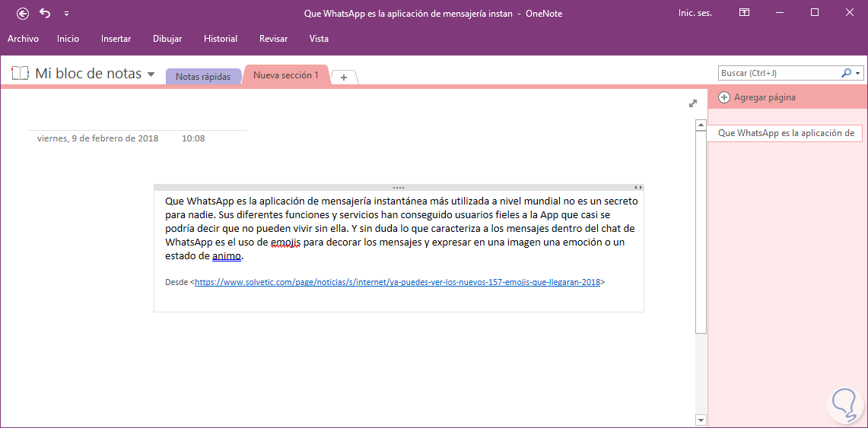Open the solvetic.com source link
Image resolution: width=868 pixels, height=428 pixels.
[x=397, y=282]
